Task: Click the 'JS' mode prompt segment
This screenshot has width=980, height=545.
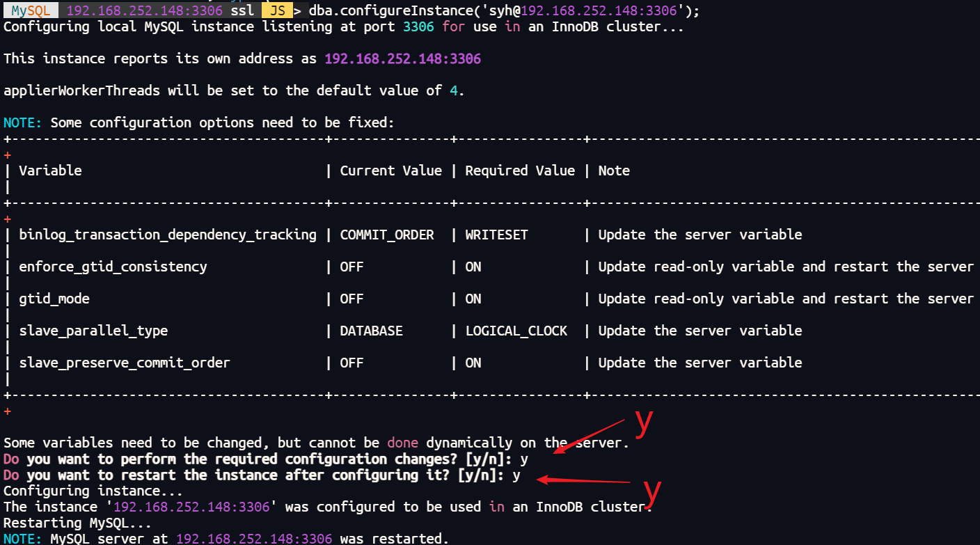Action: point(277,10)
